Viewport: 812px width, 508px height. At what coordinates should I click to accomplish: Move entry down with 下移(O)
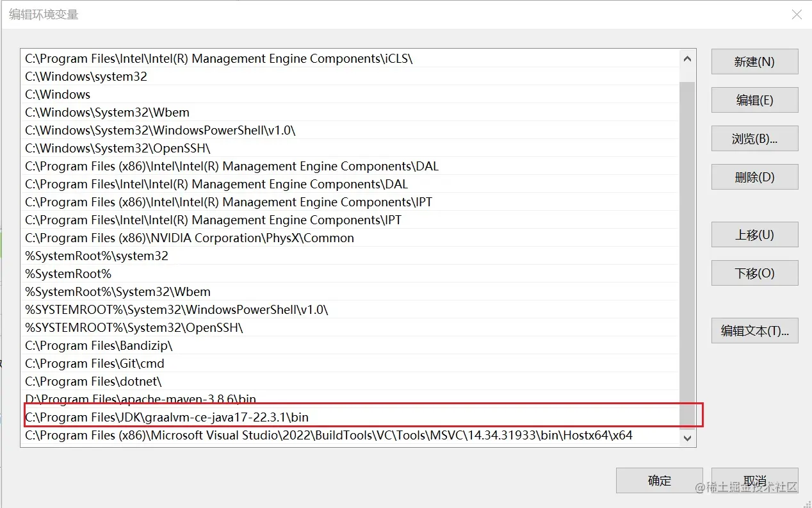754,273
